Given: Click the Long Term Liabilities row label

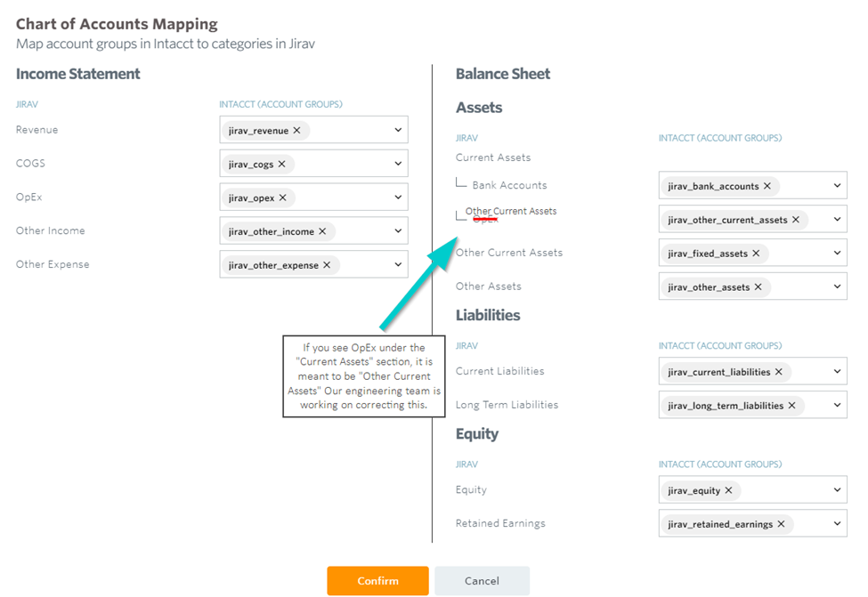Looking at the screenshot, I should click(x=507, y=405).
